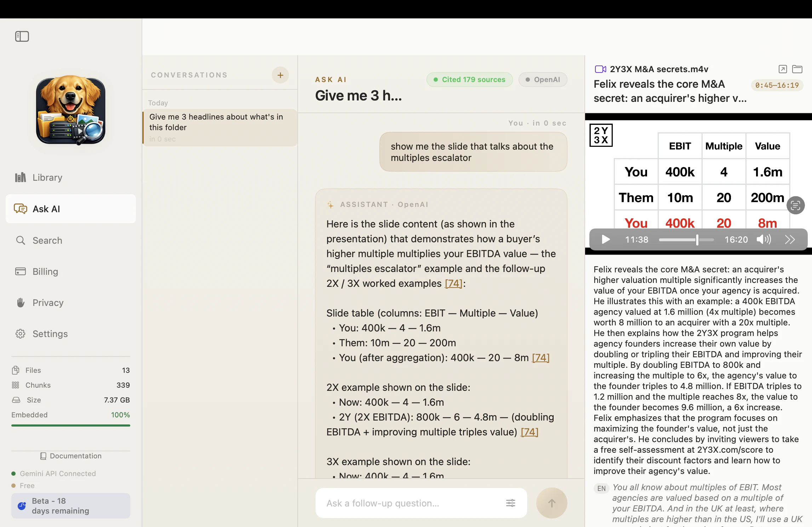Click the Documentation book icon

click(x=43, y=456)
